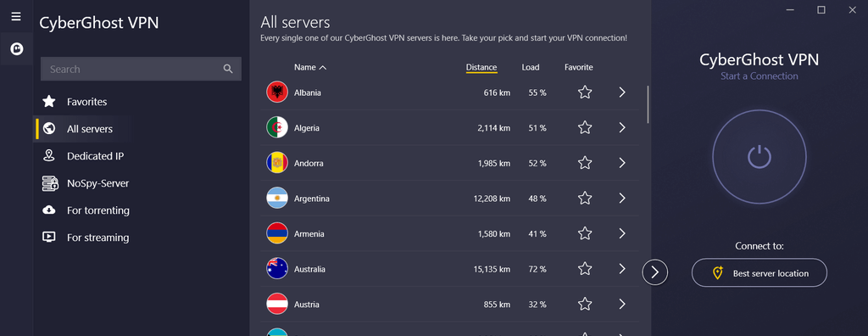
Task: Collapse server panel with round arrow button
Action: pos(655,272)
